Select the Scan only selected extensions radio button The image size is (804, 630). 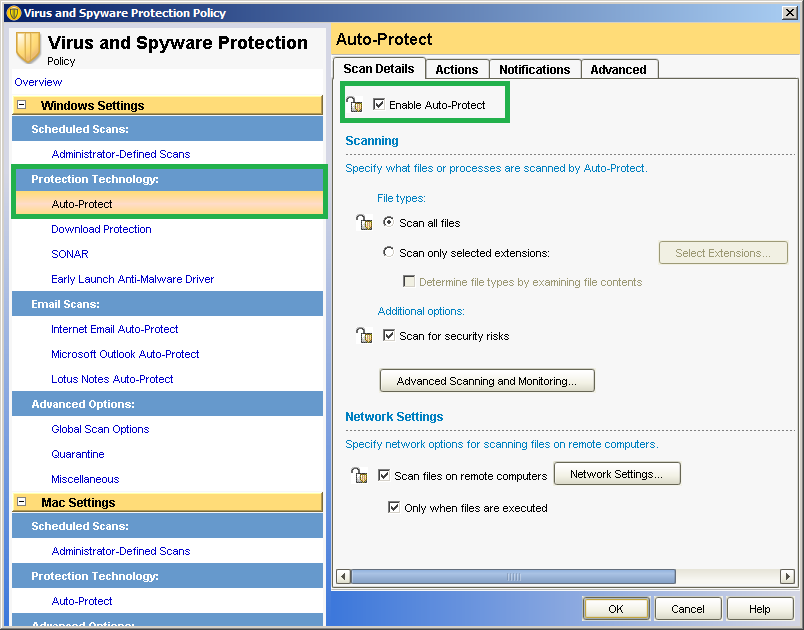387,251
